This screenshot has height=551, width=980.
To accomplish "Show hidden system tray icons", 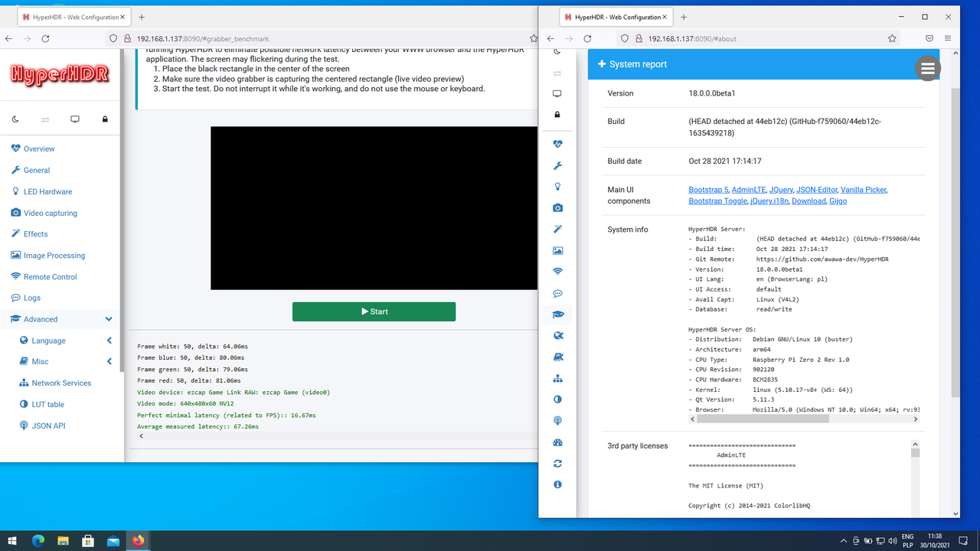I will click(843, 540).
